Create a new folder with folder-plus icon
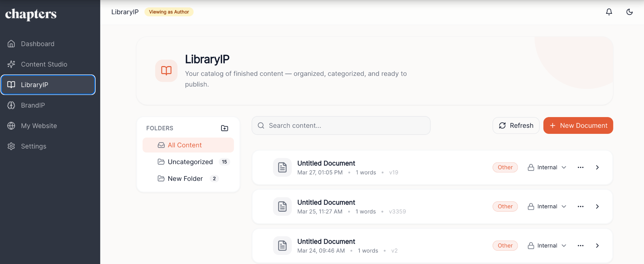 click(x=225, y=128)
